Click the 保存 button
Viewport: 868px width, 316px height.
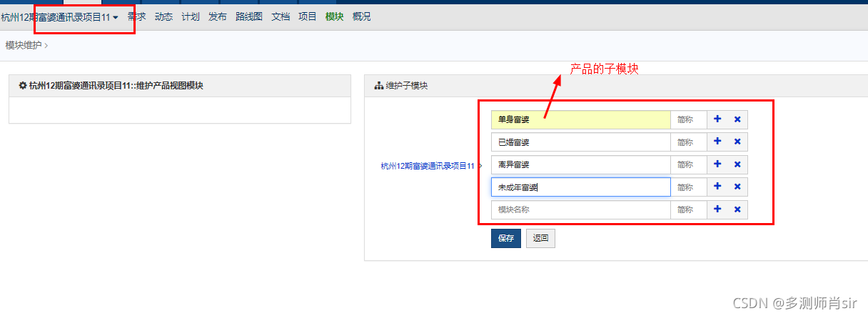click(506, 239)
